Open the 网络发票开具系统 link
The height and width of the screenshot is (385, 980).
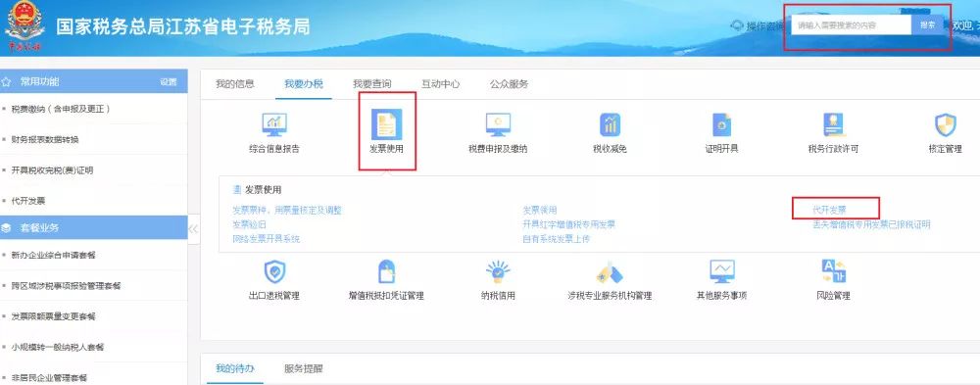click(x=267, y=239)
